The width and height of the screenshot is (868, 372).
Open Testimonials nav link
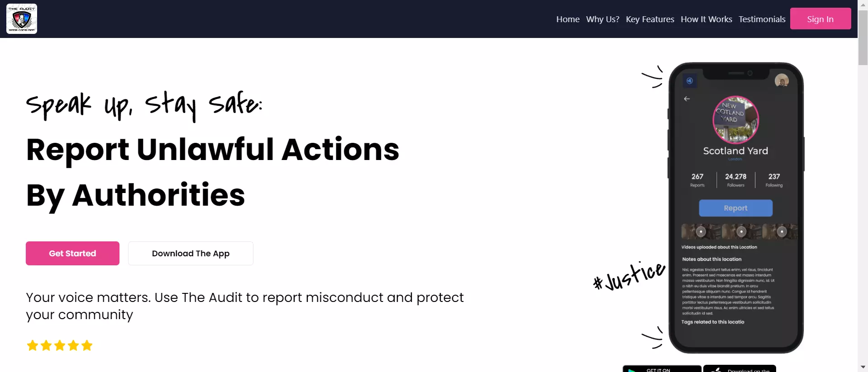[762, 19]
